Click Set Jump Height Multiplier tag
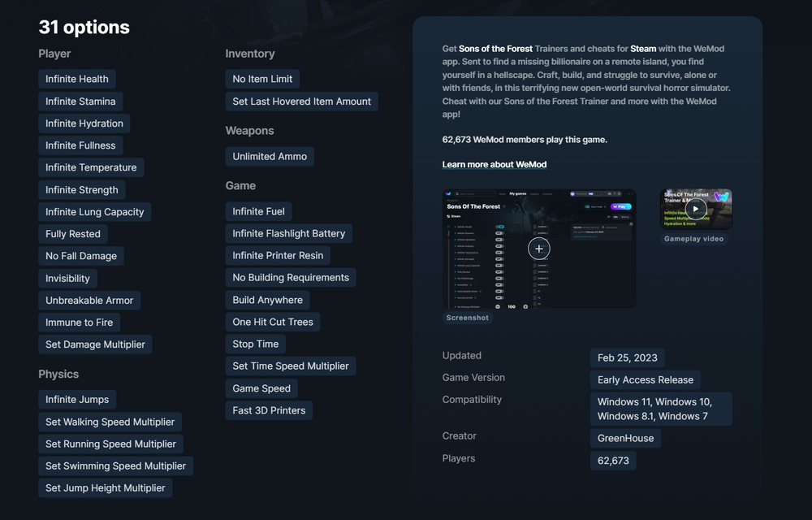Viewport: 812px width, 520px height. [105, 487]
